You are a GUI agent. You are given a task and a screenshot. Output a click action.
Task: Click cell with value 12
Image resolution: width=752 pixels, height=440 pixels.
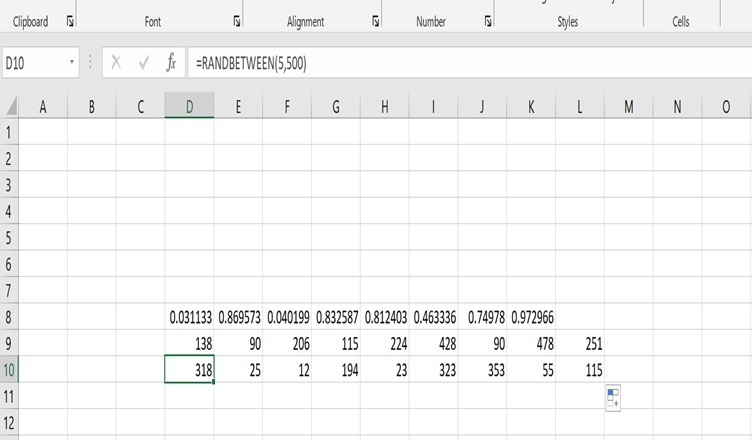point(287,369)
